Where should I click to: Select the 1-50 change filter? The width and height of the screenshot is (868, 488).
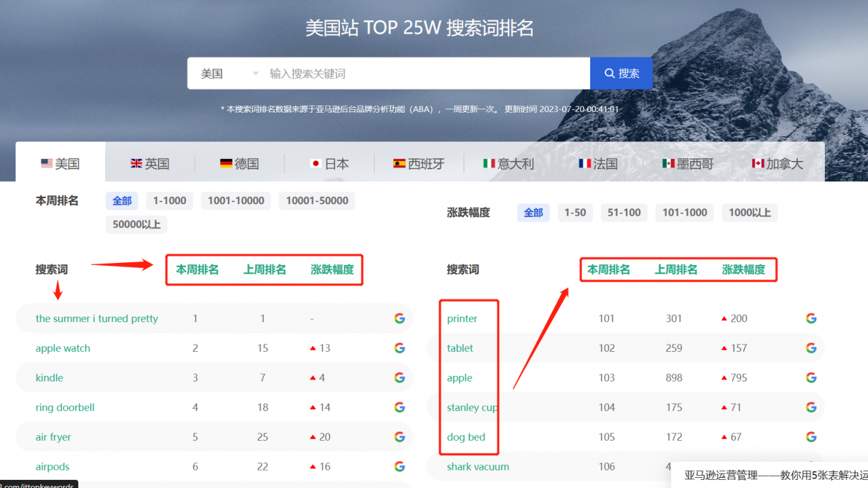click(x=575, y=212)
